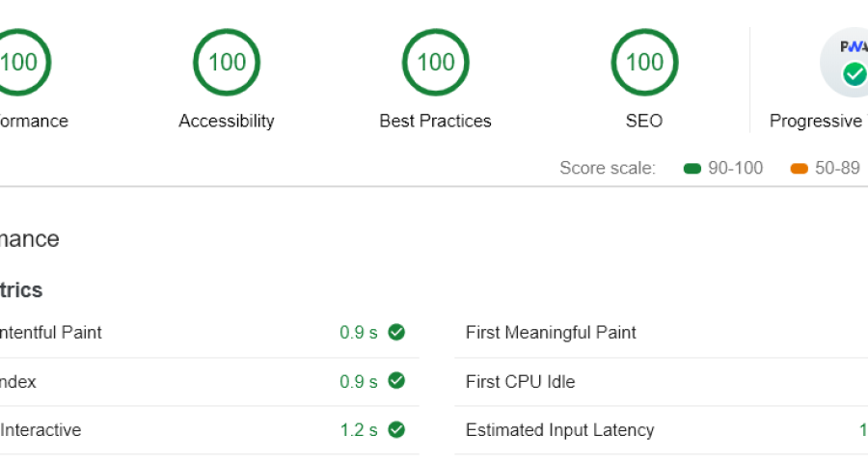The height and width of the screenshot is (463, 868).
Task: Click the PWA badge icon
Action: [851, 63]
